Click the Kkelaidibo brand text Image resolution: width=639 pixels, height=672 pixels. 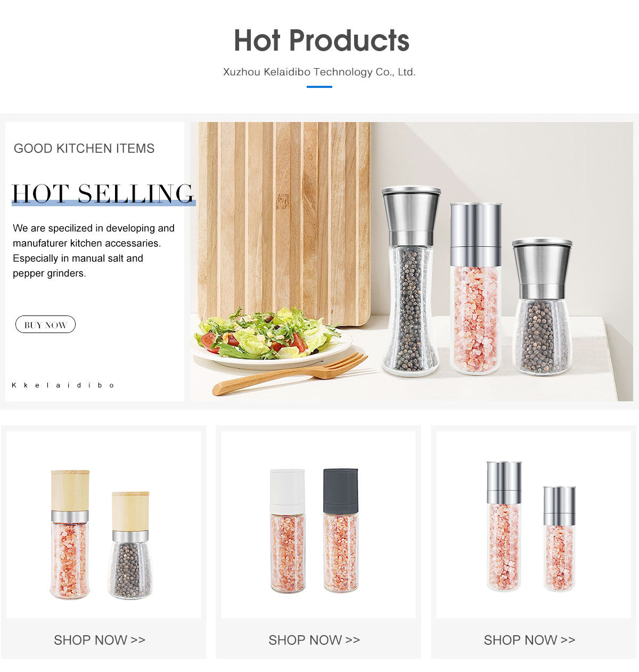click(x=63, y=385)
